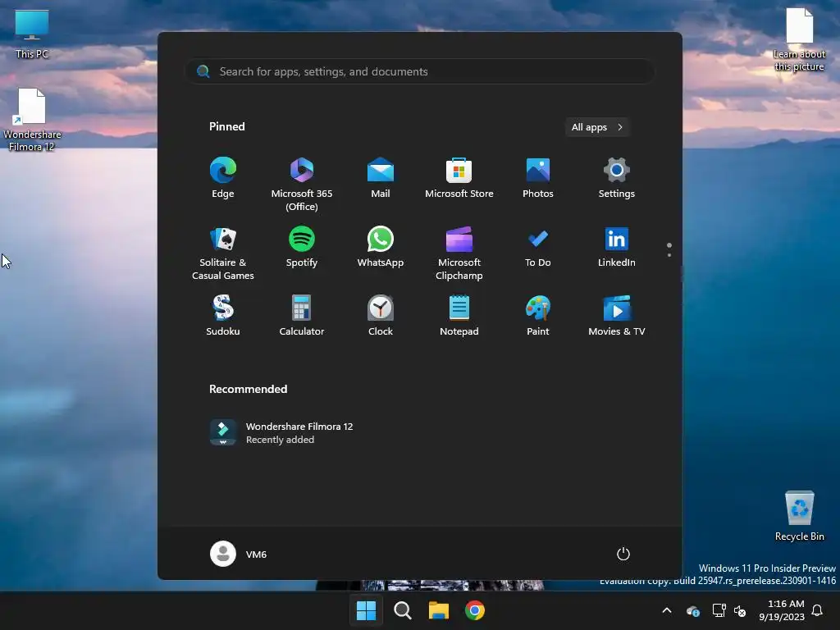Select the Recycle Bin desktop icon
Screen dimensions: 840x630
pos(799,515)
